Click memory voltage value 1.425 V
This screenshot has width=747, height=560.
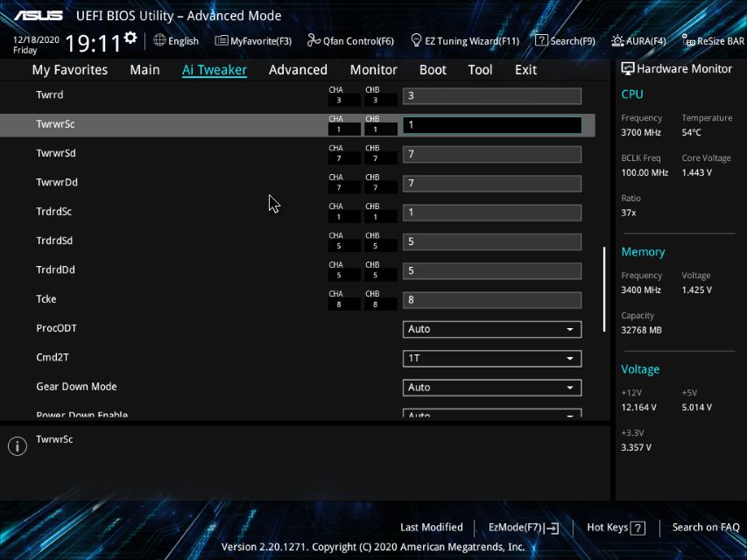click(x=696, y=290)
